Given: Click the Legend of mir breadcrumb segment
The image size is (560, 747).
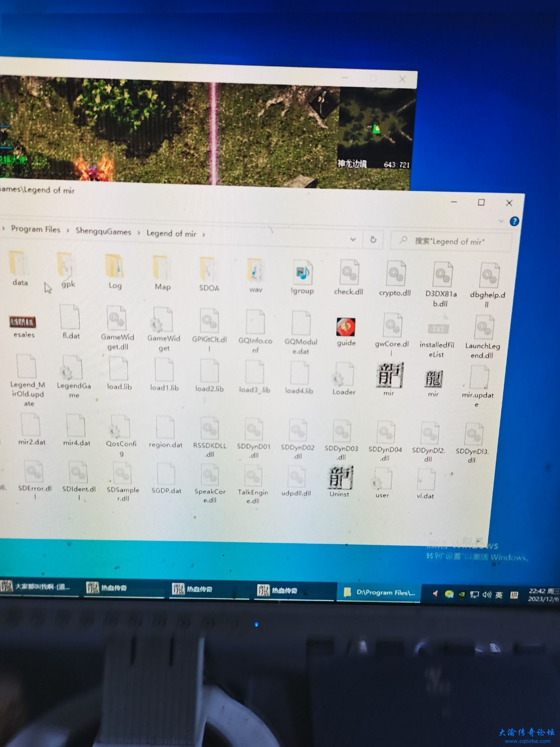Looking at the screenshot, I should [x=171, y=233].
